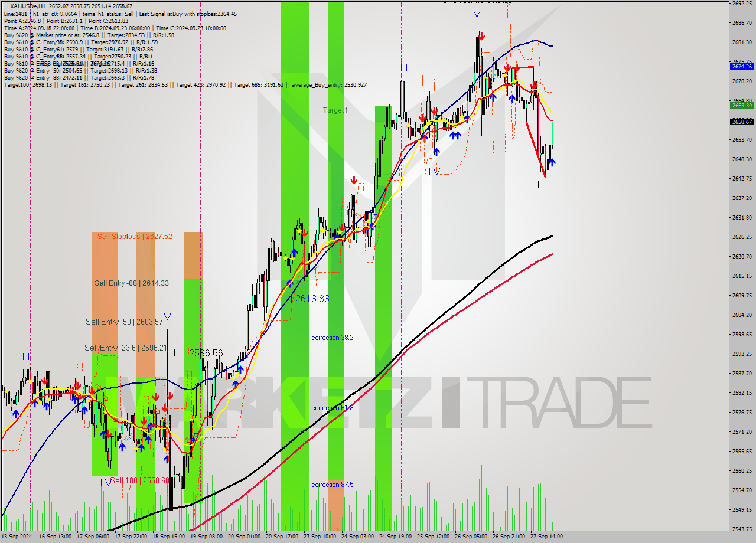Click the 2560.25 price axis label

[x=742, y=470]
